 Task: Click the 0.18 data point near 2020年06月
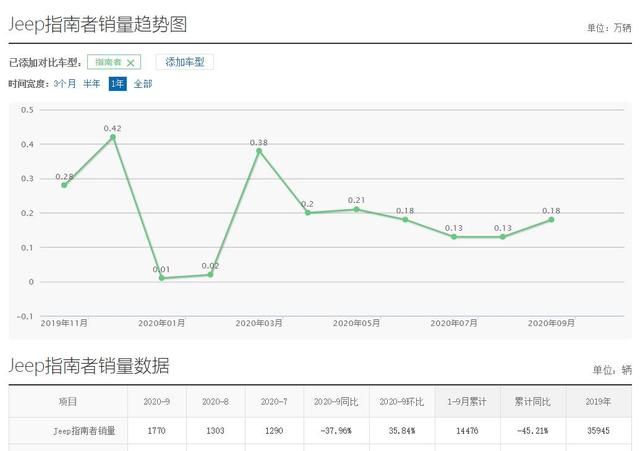pos(405,220)
